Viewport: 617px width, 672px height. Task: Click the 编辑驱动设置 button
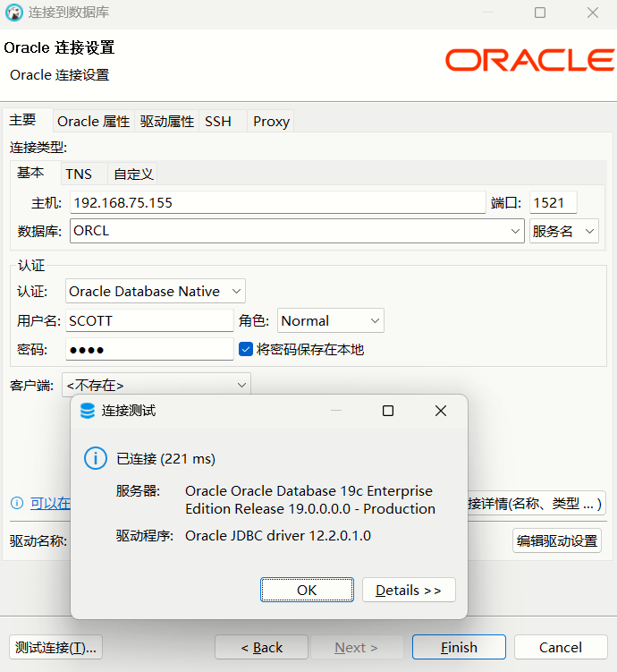pos(556,540)
